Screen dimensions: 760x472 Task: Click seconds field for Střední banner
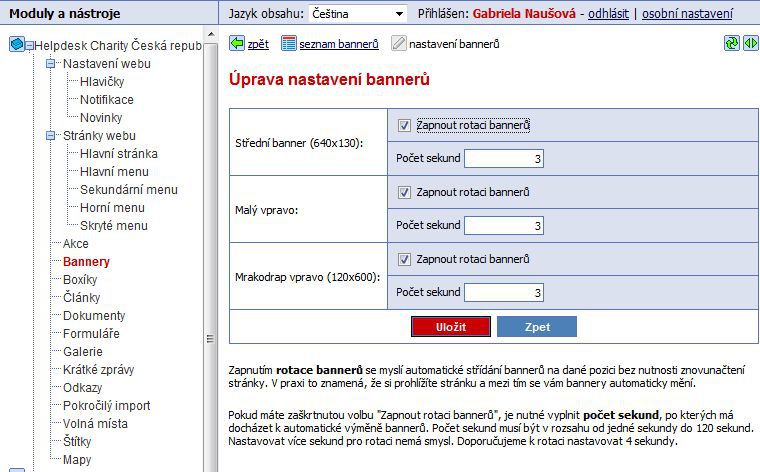tap(504, 158)
